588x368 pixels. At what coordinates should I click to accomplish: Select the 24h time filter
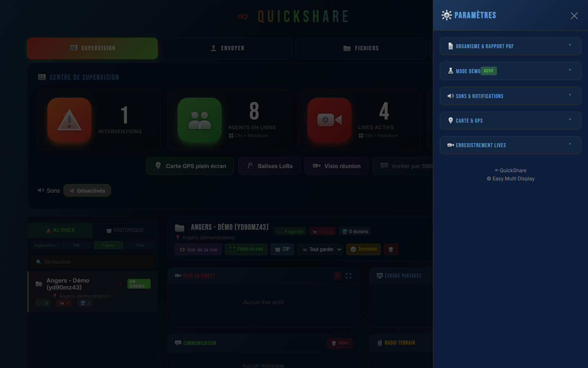pyautogui.click(x=76, y=245)
